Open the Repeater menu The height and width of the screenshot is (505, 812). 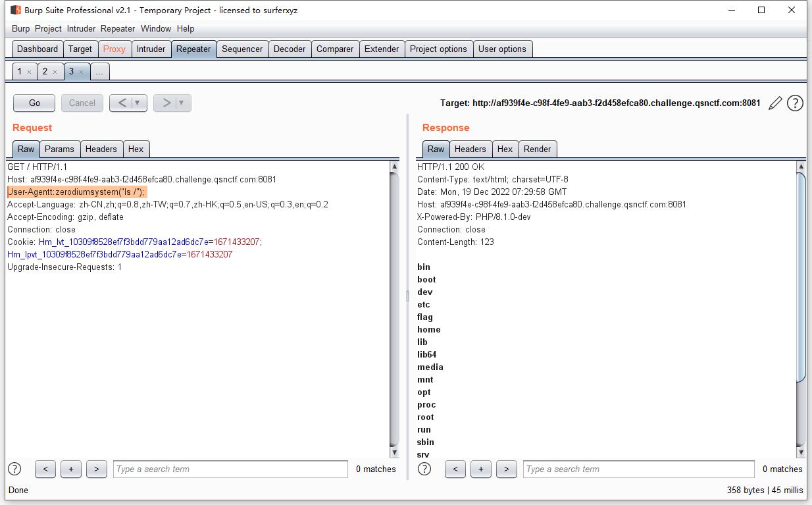118,28
